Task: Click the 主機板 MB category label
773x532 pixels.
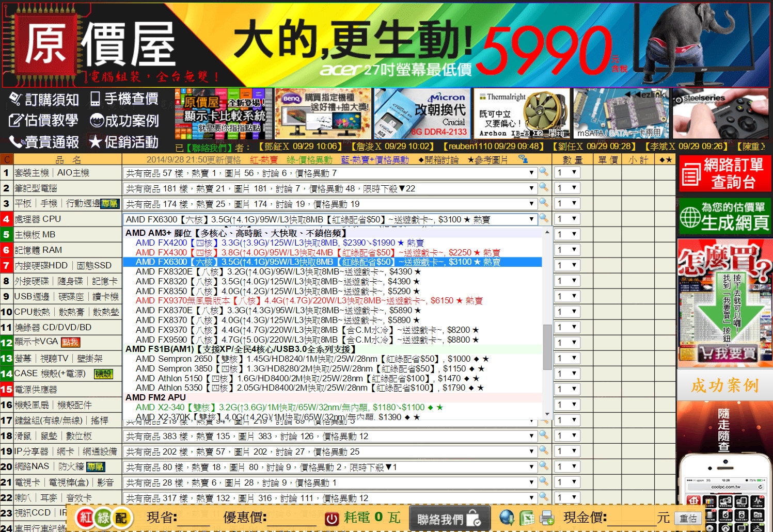Action: [35, 235]
